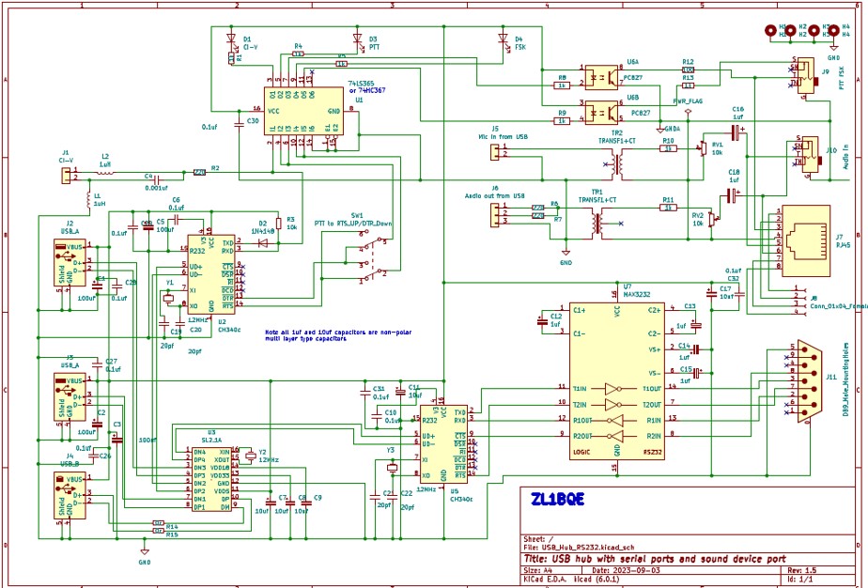868x588 pixels.
Task: Select the 74LS365 buffer chip U1
Action: [x=305, y=111]
